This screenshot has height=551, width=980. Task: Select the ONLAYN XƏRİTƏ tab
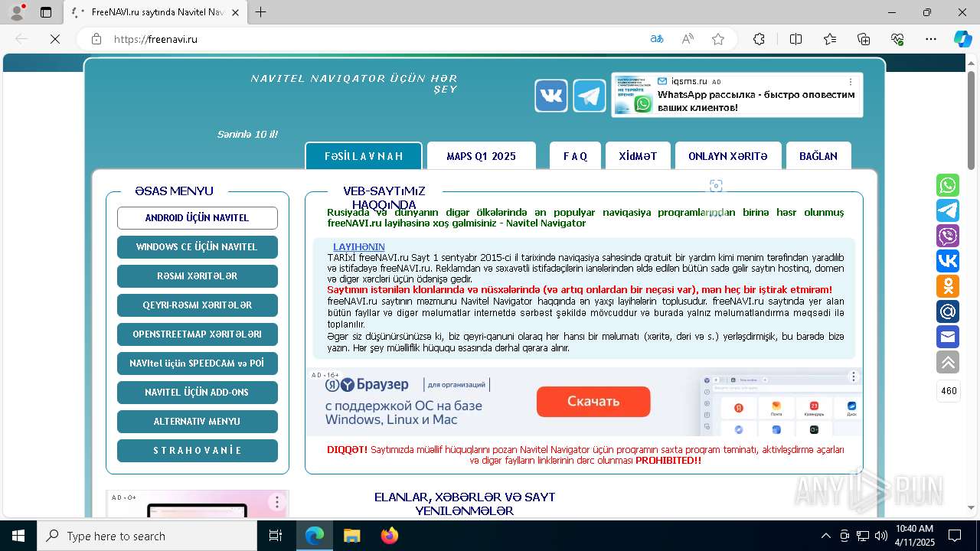tap(728, 156)
